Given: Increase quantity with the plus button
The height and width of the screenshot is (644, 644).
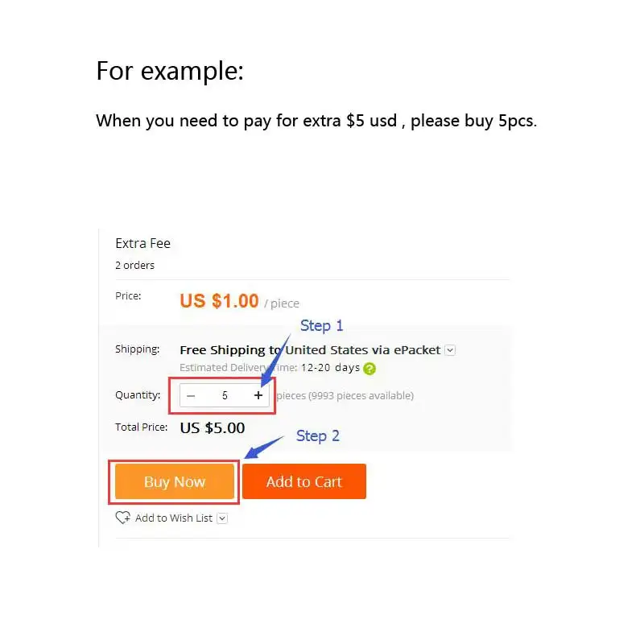Looking at the screenshot, I should coord(258,395).
